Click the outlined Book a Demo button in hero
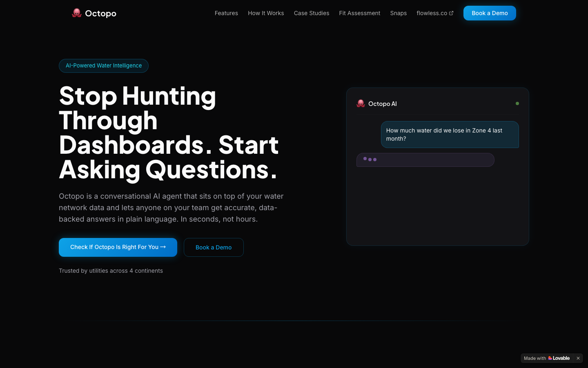Viewport: 588px width, 368px height. (214, 247)
